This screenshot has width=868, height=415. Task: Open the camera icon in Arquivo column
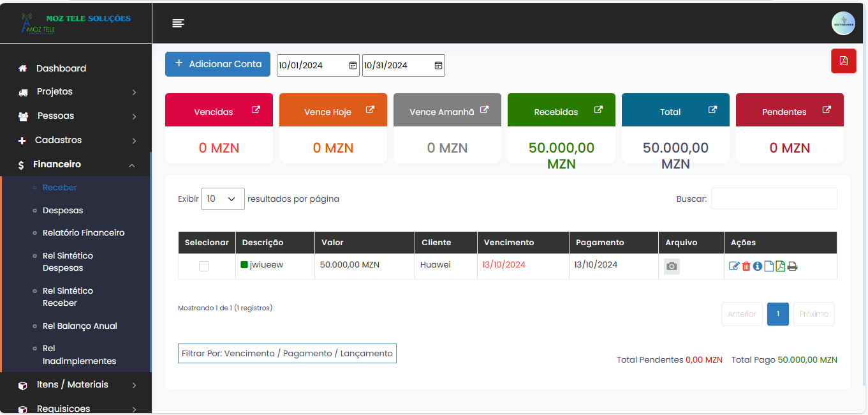[672, 266]
